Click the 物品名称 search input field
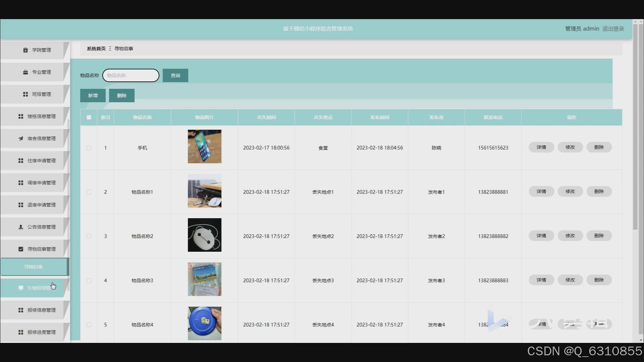This screenshot has height=362, width=644. [131, 75]
